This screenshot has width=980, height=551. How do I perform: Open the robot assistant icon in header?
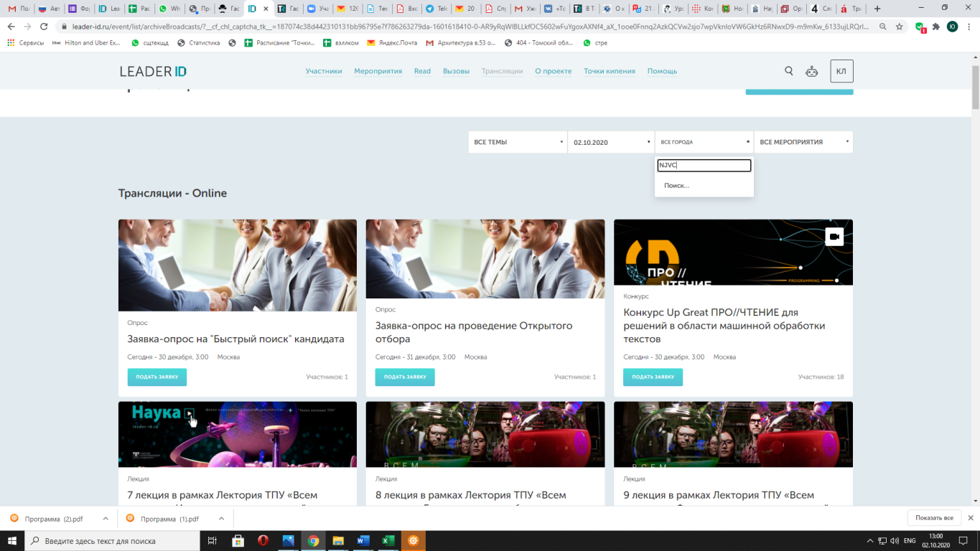tap(811, 71)
